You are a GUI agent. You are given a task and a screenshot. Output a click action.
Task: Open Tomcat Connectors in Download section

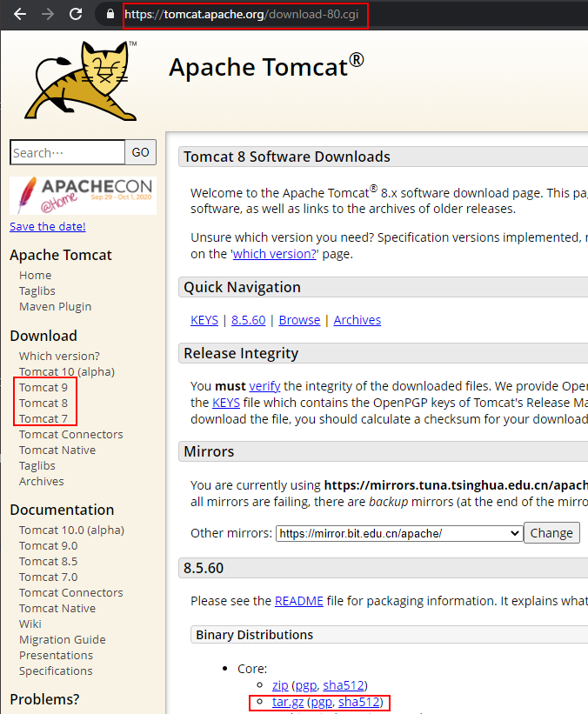coord(71,434)
